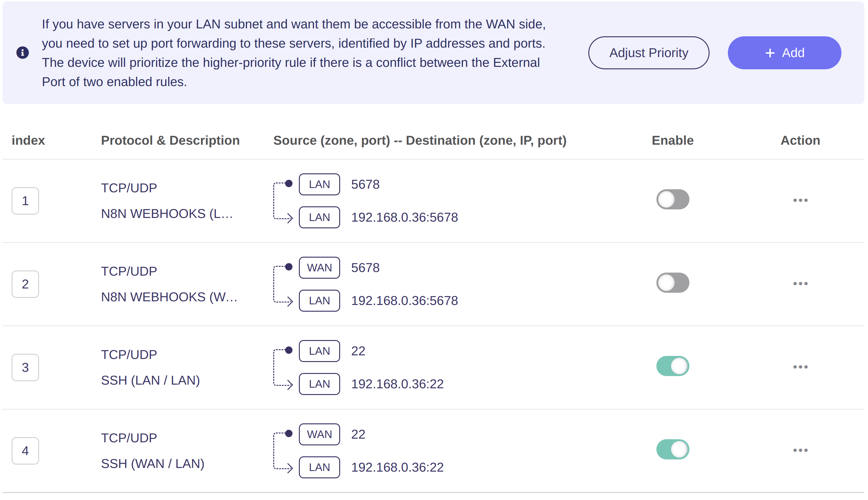
Task: Add a new port forwarding rule
Action: (x=784, y=53)
